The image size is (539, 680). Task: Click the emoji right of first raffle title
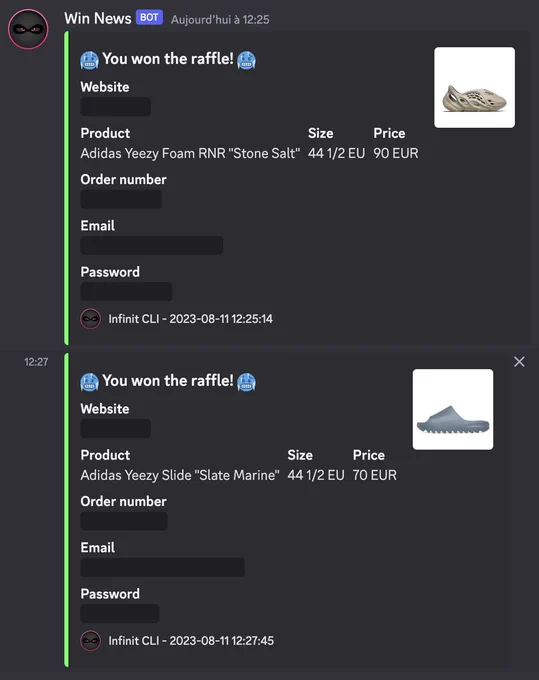tap(246, 60)
